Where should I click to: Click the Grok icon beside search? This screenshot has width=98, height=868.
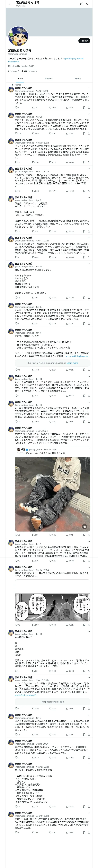[x=81, y=4]
